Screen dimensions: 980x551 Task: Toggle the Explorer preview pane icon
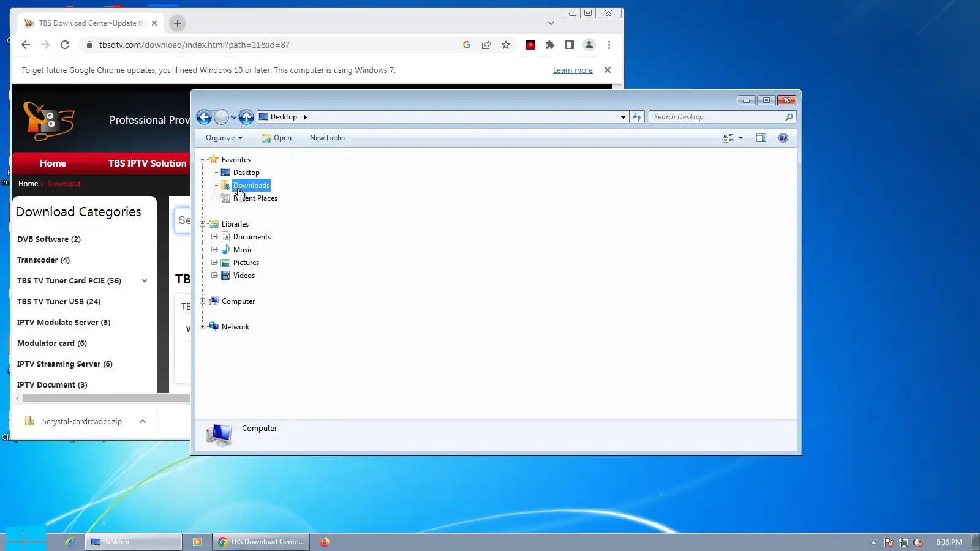pos(761,138)
